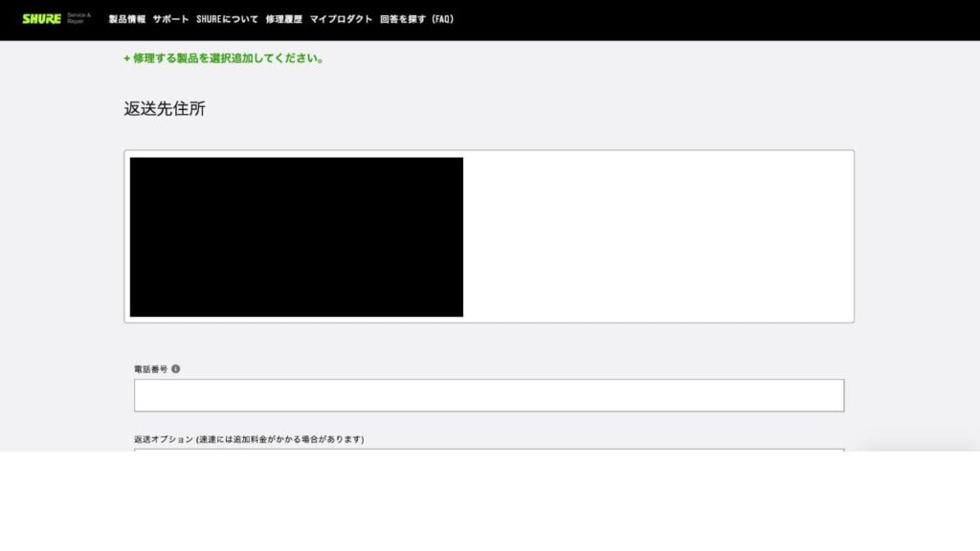Click the 修理する製品を選択追加してください link

(x=228, y=58)
